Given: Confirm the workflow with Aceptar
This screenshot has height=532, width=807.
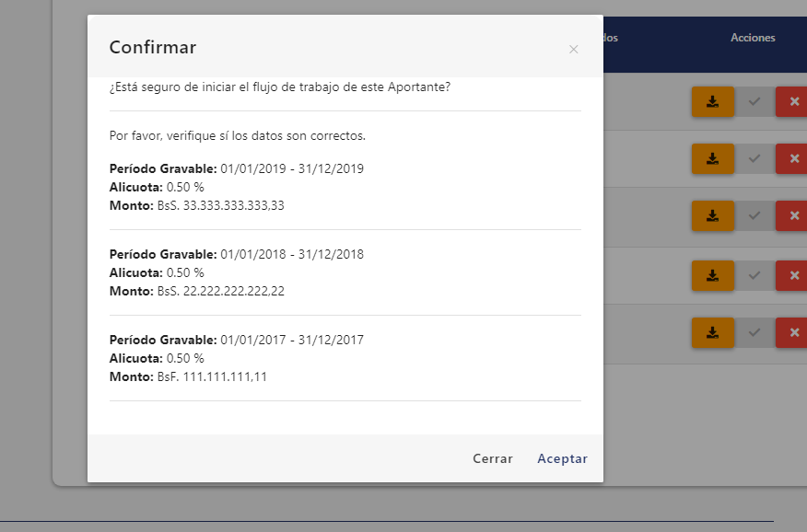Looking at the screenshot, I should point(562,458).
